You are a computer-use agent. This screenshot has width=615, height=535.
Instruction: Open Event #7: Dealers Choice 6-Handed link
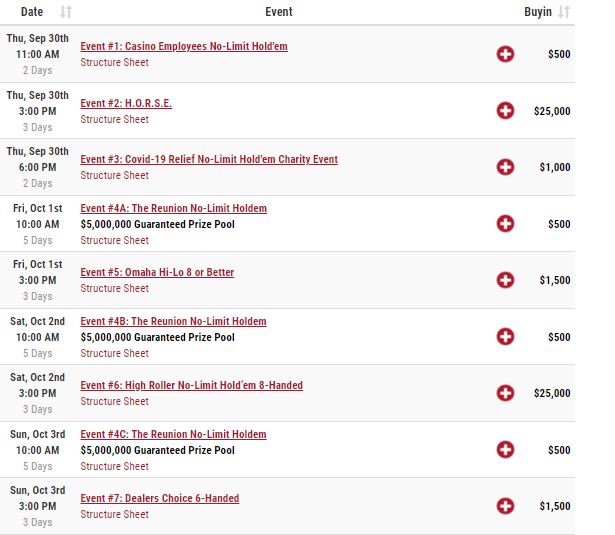160,498
